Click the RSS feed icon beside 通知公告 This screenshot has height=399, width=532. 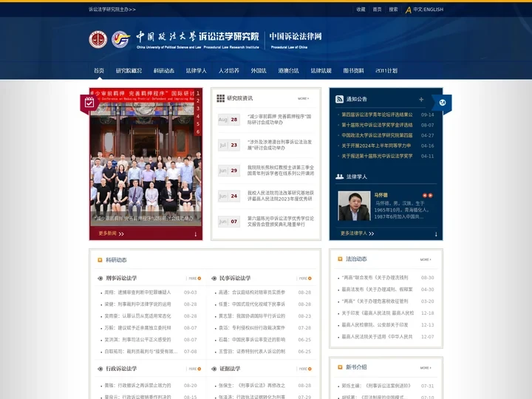(339, 99)
